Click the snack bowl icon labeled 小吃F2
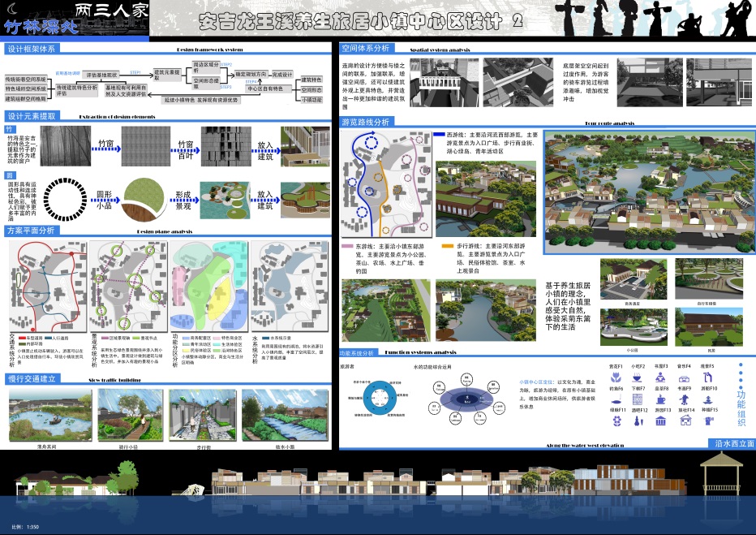 point(638,378)
